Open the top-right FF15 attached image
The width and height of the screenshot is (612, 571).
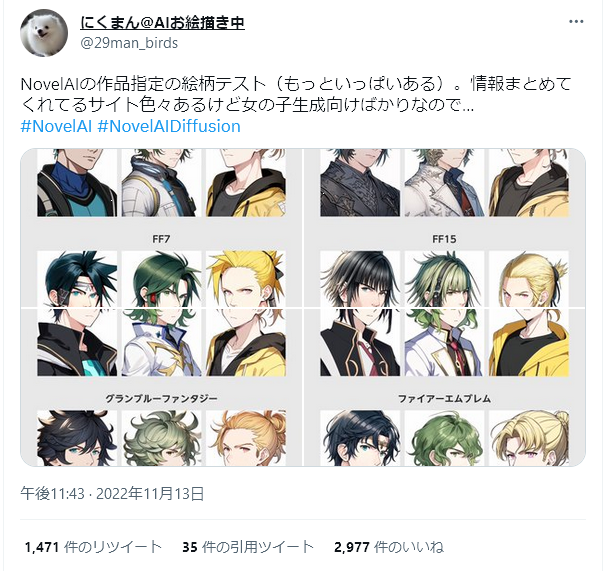point(445,228)
